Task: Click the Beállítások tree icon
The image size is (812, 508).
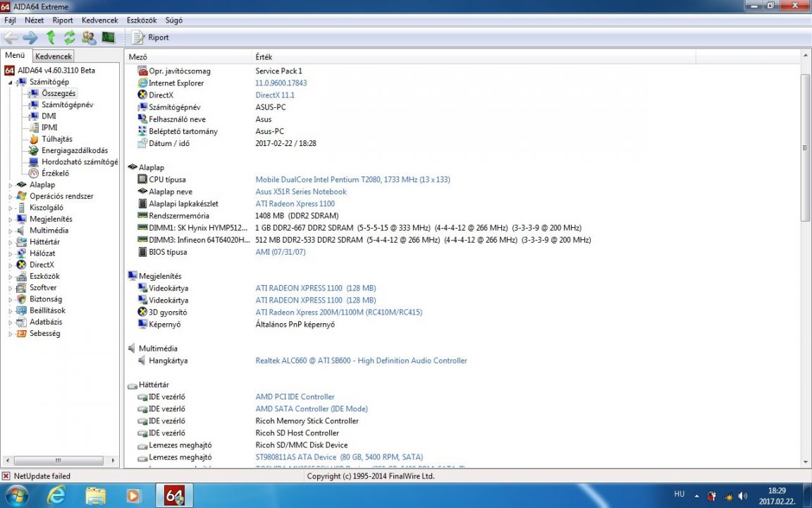Action: pyautogui.click(x=21, y=310)
